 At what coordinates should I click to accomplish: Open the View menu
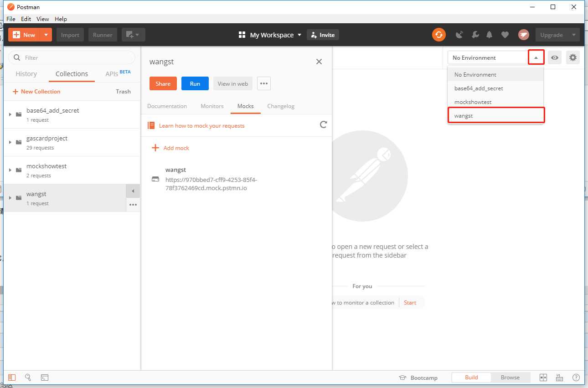(42, 19)
